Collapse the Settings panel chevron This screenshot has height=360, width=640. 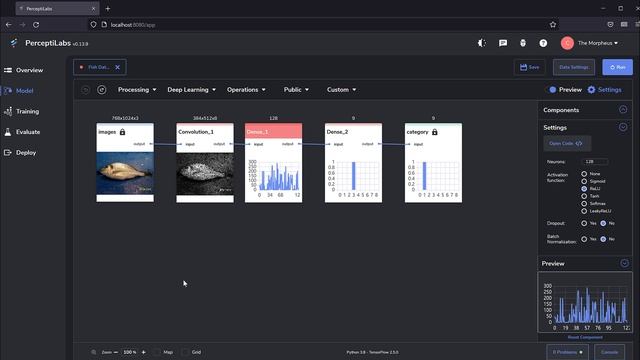click(623, 127)
